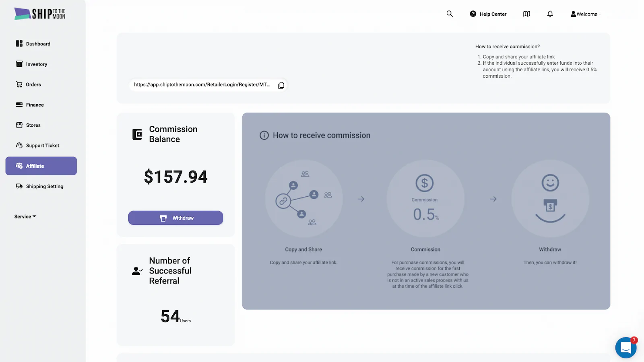Open the Welcome user account menu

pos(585,14)
